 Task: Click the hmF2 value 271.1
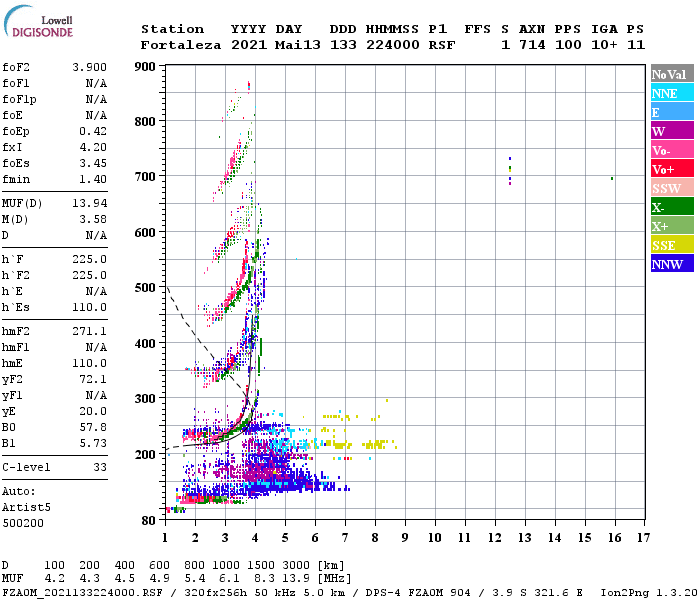click(x=90, y=331)
